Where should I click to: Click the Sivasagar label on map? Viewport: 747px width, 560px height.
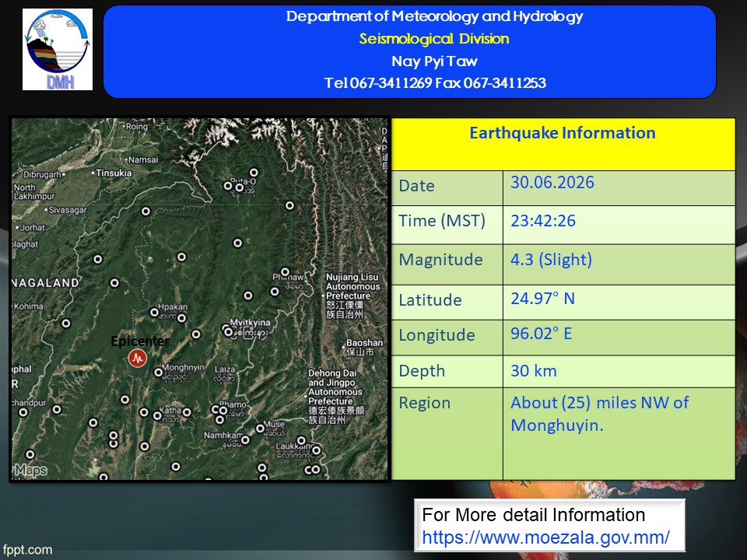[x=68, y=210]
